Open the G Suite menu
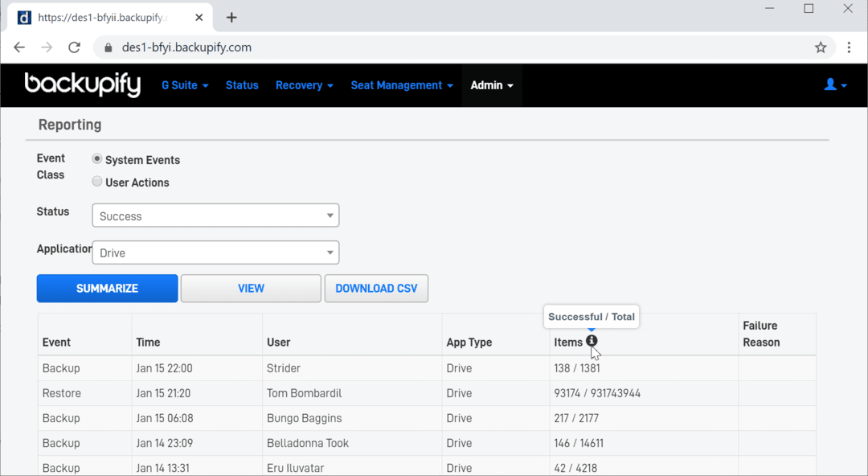Screen dimensions: 868x476 coord(184,85)
